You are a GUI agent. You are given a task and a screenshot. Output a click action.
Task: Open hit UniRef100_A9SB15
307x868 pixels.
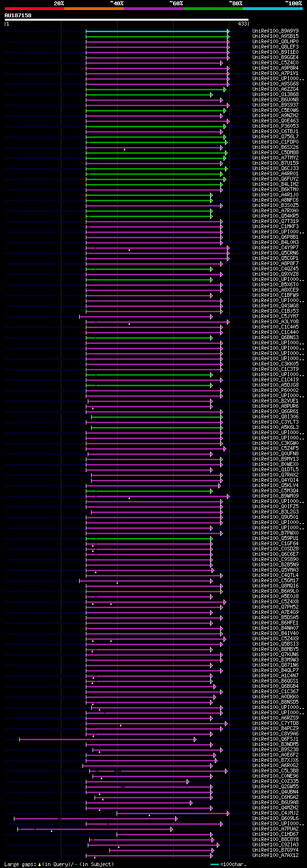275,37
